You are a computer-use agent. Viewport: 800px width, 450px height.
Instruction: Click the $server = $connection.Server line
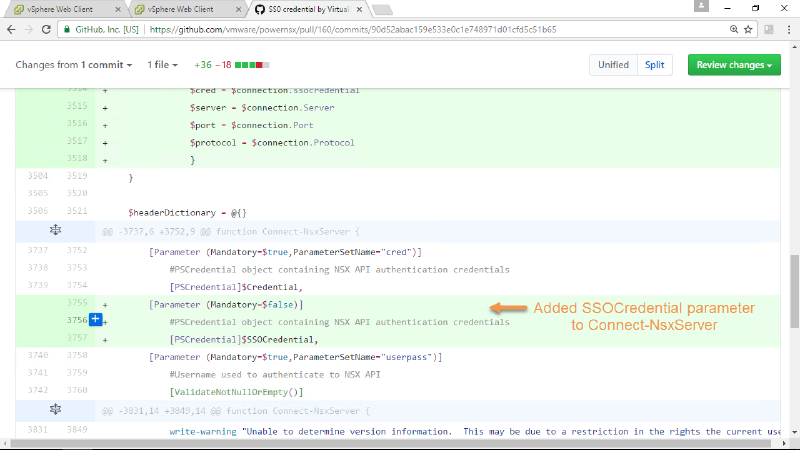pyautogui.click(x=262, y=108)
